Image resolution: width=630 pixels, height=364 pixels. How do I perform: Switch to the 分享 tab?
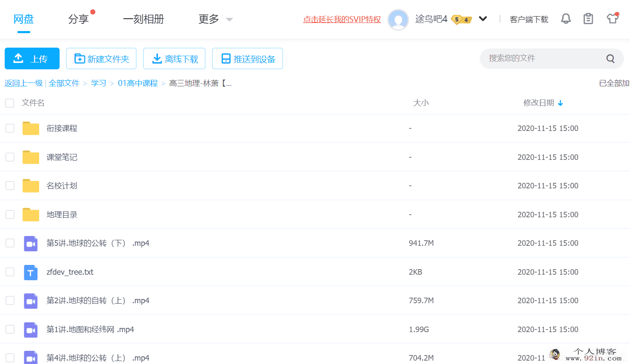pos(78,19)
